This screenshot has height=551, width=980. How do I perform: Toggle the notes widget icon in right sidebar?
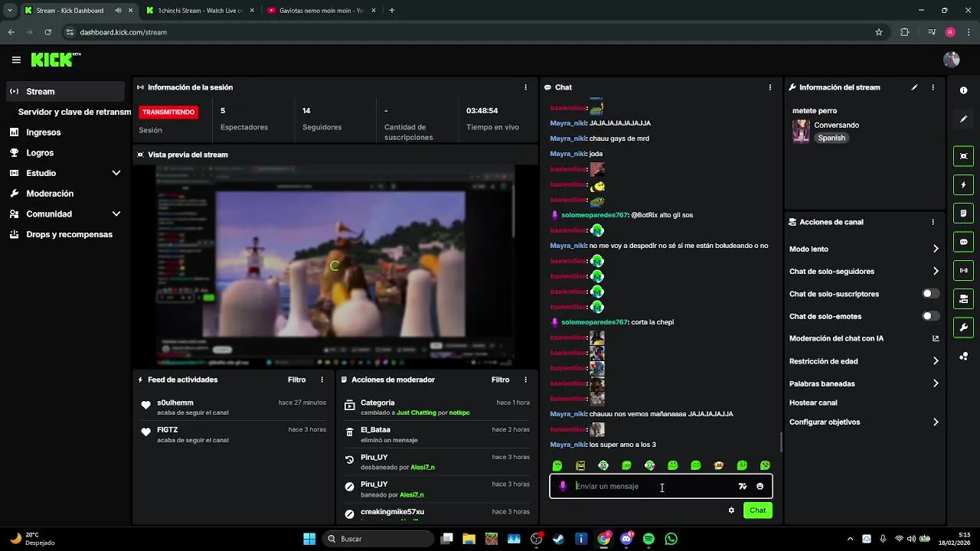point(963,213)
